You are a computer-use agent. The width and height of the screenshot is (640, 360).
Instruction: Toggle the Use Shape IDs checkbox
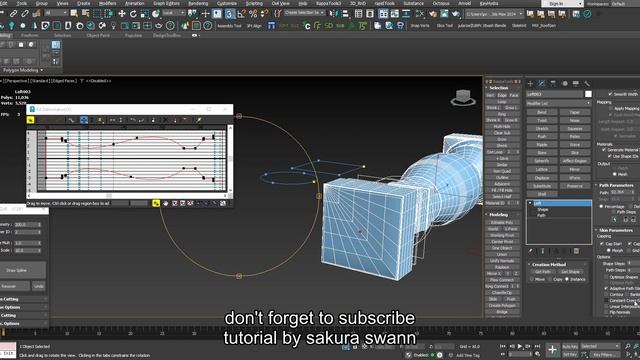tap(610, 156)
